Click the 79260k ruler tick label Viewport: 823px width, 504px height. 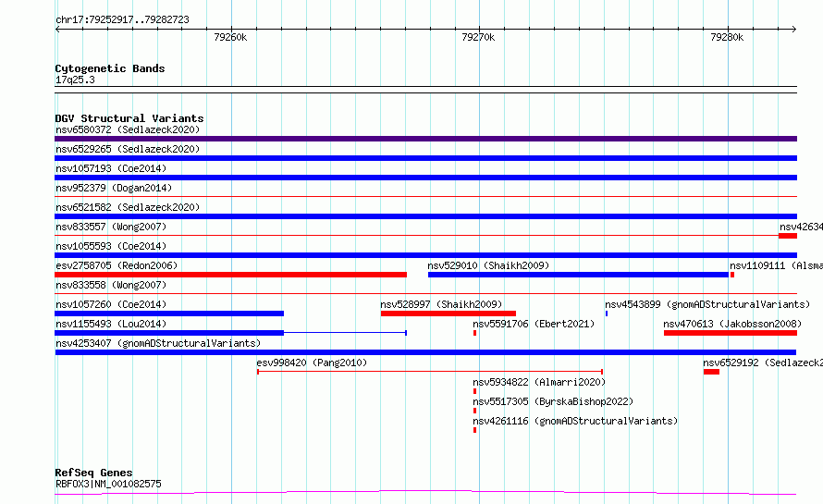click(x=230, y=37)
